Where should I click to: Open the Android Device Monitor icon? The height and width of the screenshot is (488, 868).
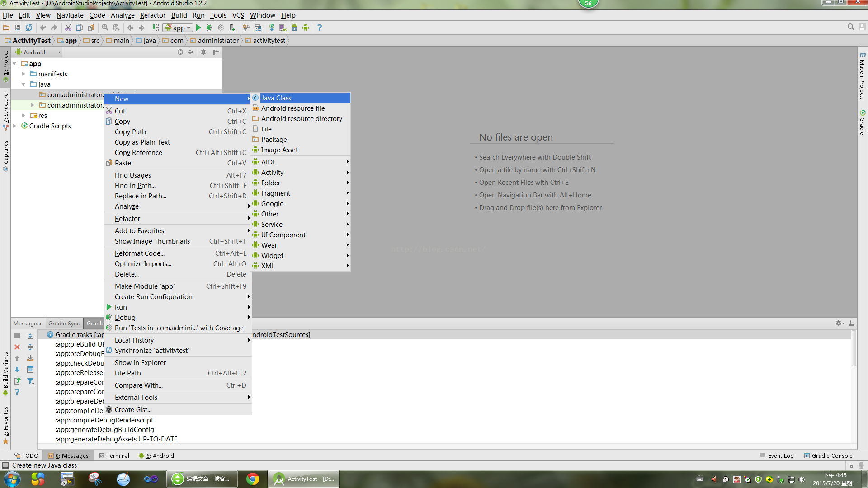[x=306, y=28]
